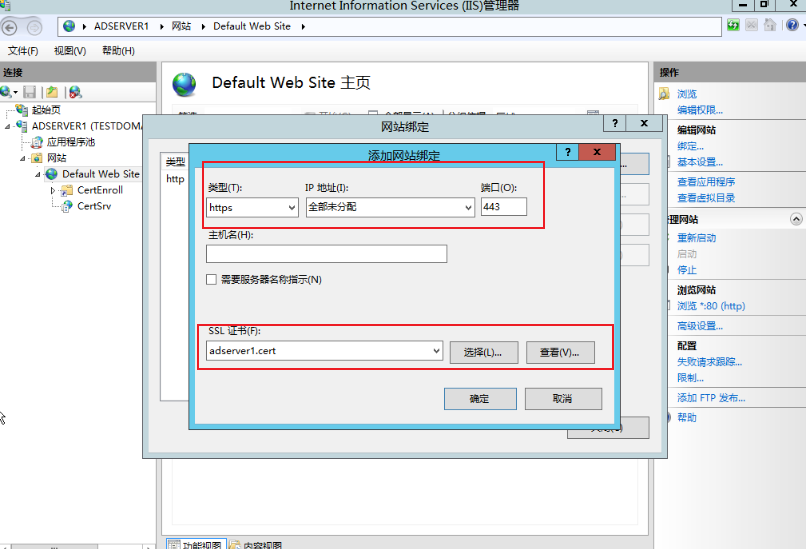The image size is (806, 549).
Task: Open the 帮助(H) menu
Action: tap(118, 51)
